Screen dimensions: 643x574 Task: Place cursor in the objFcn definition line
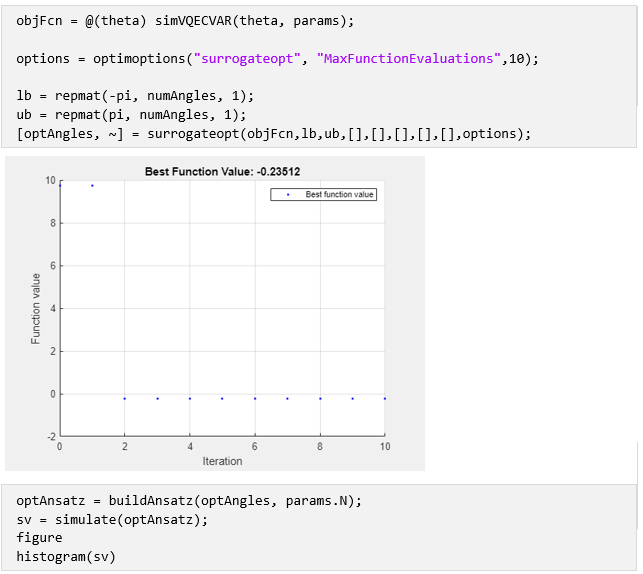coord(185,21)
